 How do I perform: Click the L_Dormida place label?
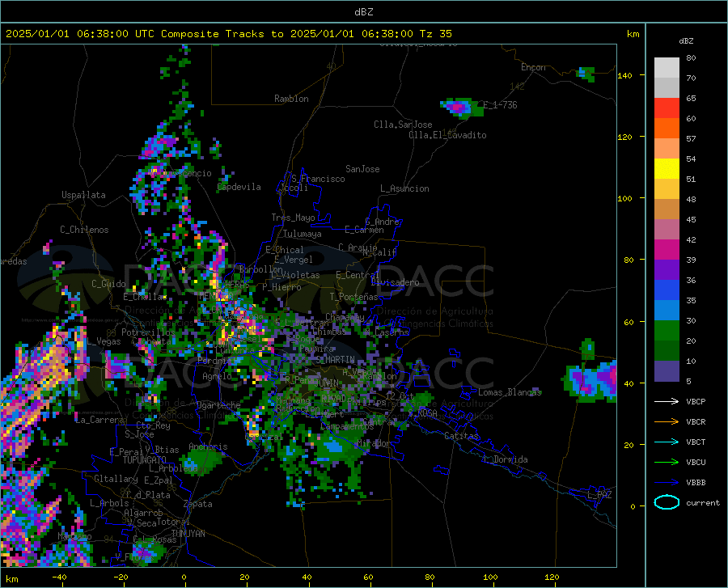[x=505, y=459]
